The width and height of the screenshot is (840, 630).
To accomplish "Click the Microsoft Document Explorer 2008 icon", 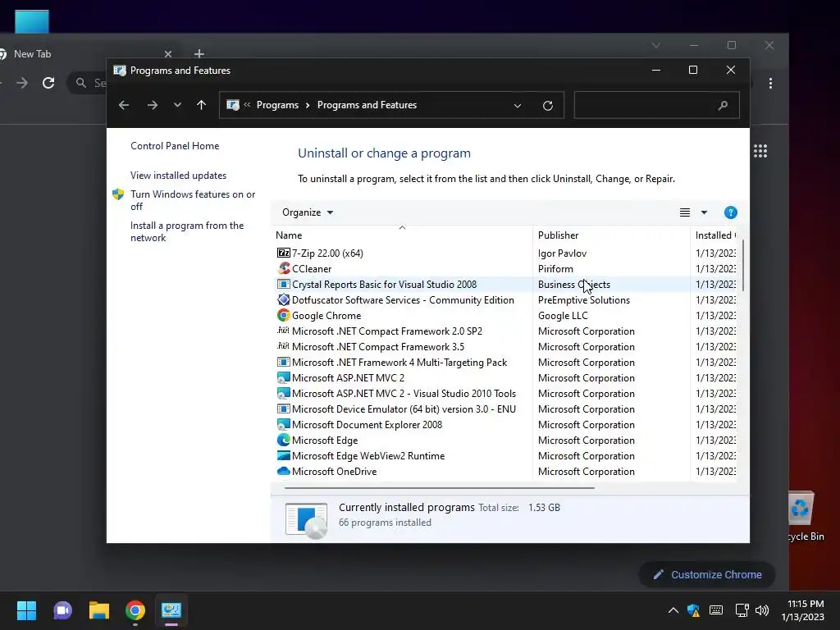I will (283, 424).
